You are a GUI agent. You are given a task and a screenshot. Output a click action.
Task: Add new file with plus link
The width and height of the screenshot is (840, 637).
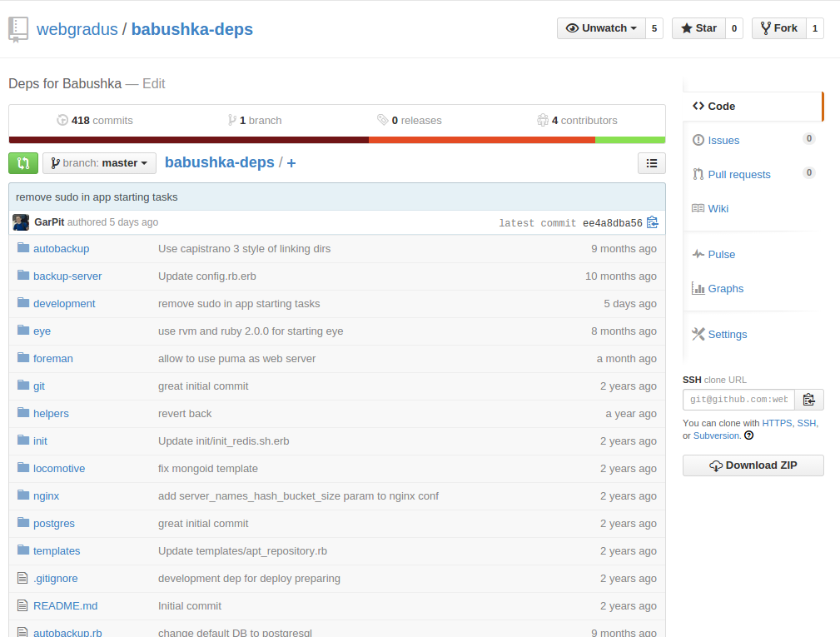[x=291, y=163]
